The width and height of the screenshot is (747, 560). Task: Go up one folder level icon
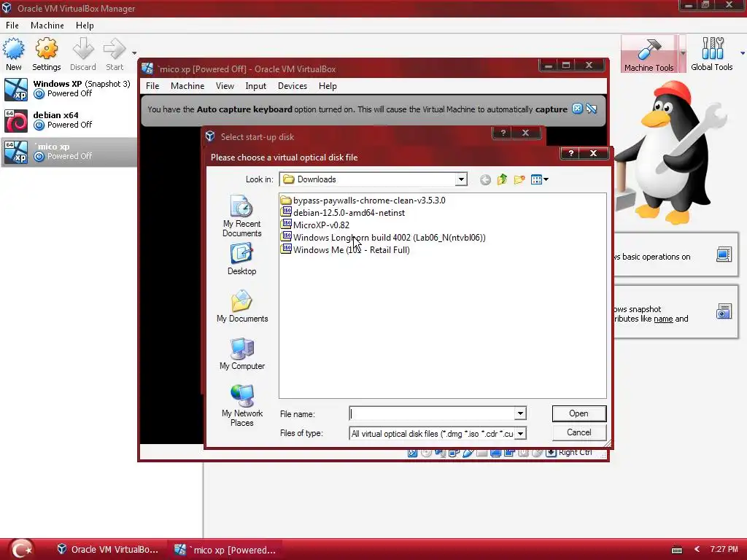(502, 179)
